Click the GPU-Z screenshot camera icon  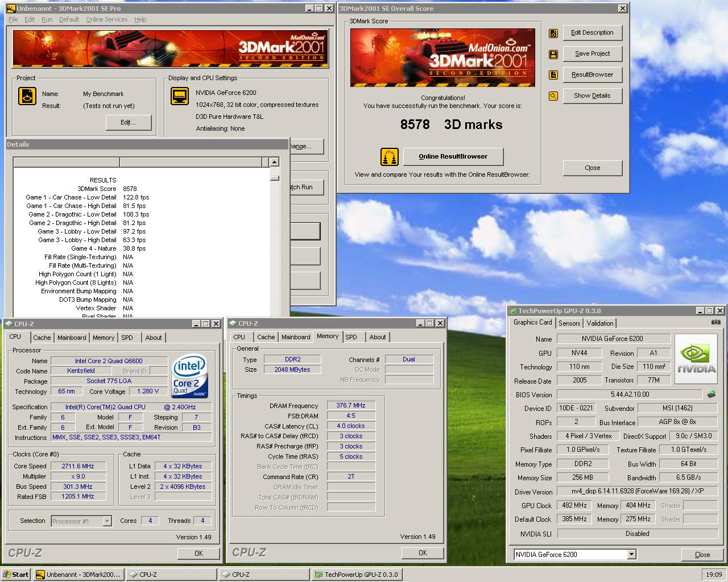pyautogui.click(x=715, y=322)
